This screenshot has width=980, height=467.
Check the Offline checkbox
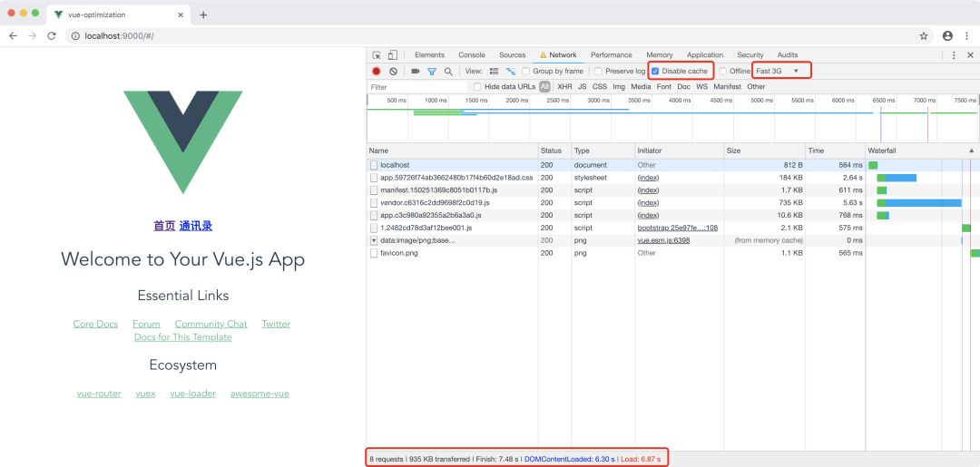tap(723, 71)
